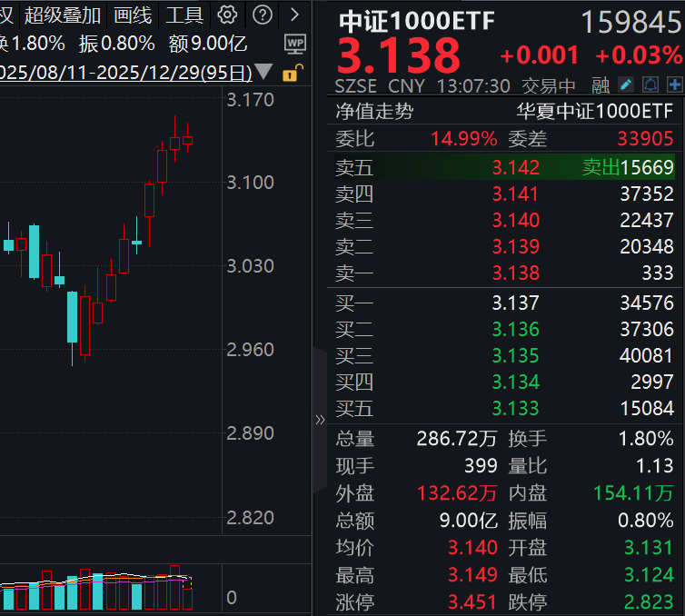The height and width of the screenshot is (616, 685).
Task: Open the chart settings gear icon
Action: pyautogui.click(x=228, y=15)
